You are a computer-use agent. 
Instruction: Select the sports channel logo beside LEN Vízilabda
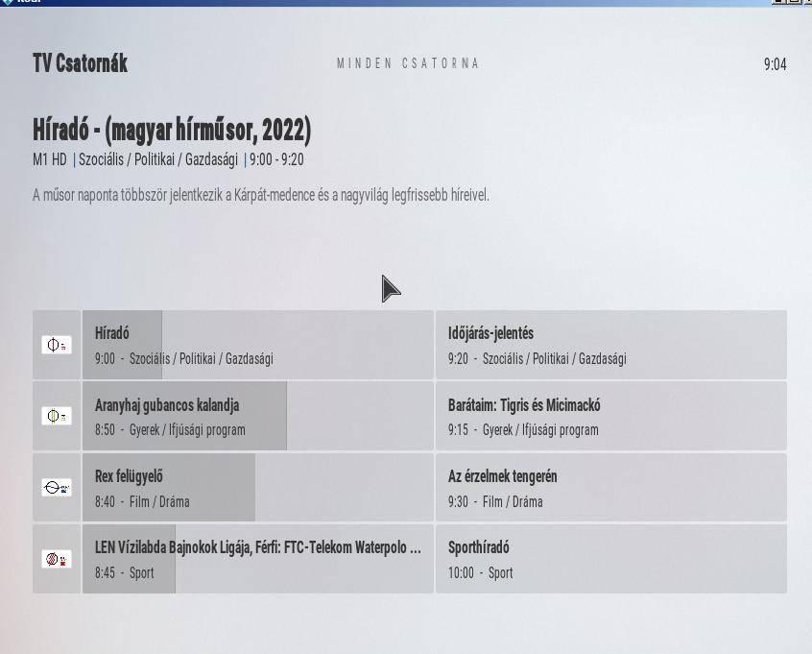[57, 559]
